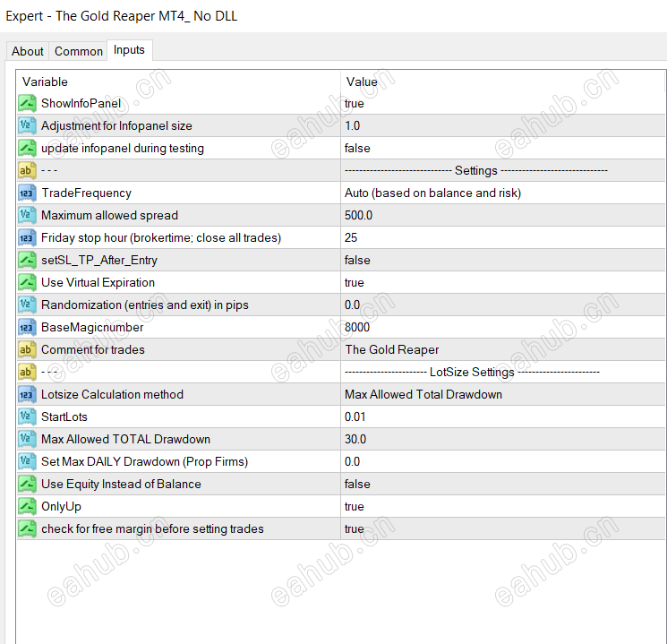This screenshot has width=667, height=644.
Task: Select the OnlyUp variable name
Action: coord(61,507)
